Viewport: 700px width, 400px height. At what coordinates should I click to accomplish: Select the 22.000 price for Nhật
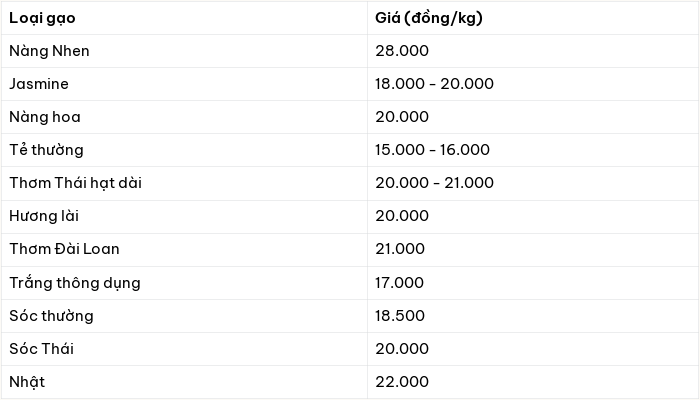533,382
